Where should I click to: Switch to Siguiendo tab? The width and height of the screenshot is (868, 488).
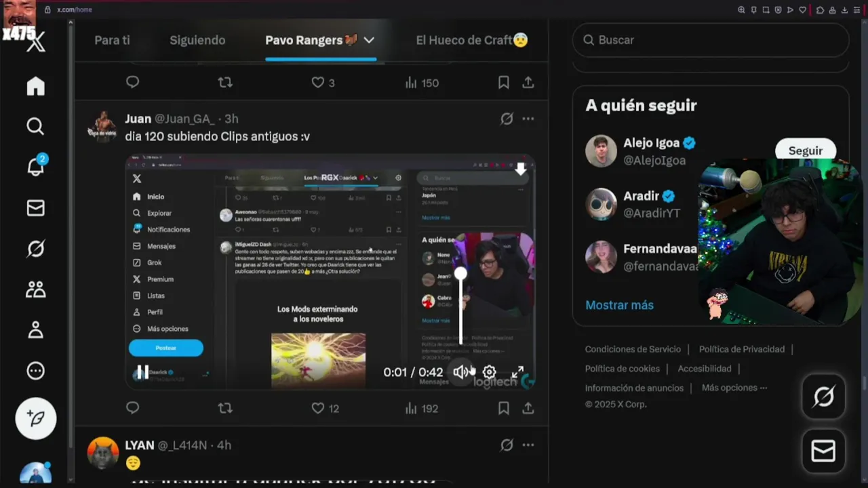point(197,40)
